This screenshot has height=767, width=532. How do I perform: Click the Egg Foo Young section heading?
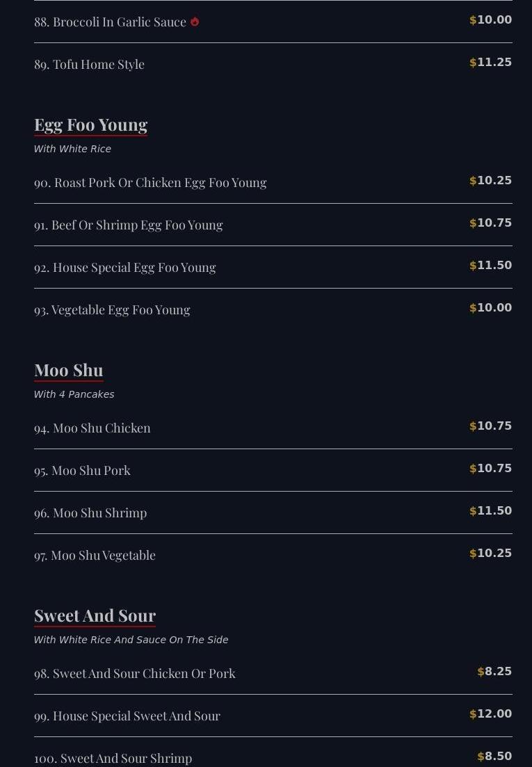(x=90, y=124)
